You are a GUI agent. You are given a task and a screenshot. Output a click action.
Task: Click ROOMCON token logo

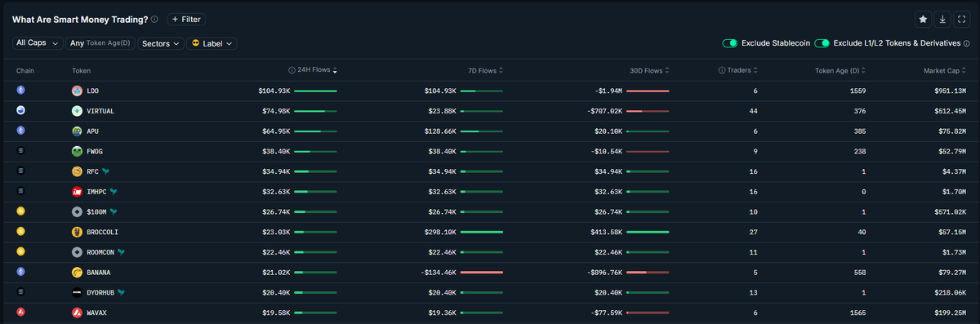pos(77,252)
